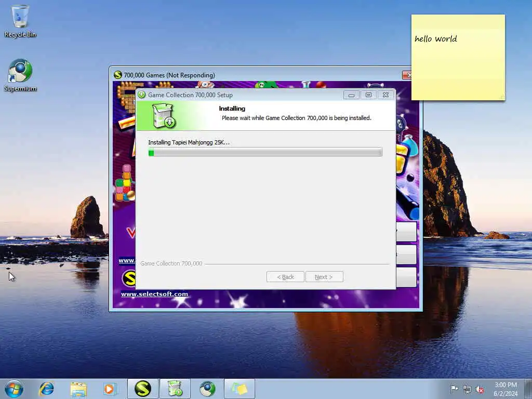Open Windows Media Player taskbar icon

click(x=110, y=389)
